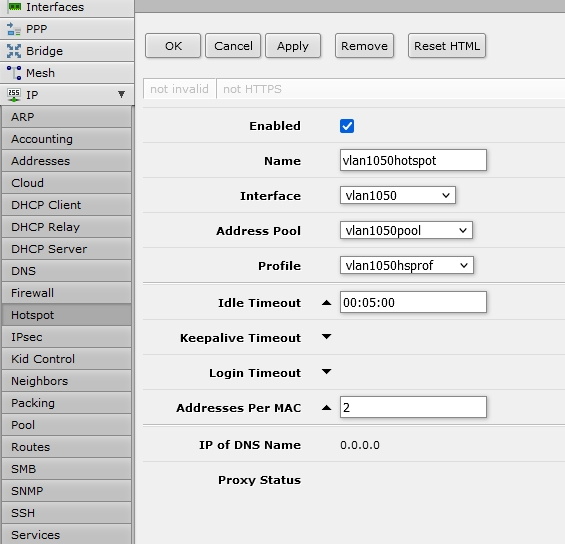Collapse the Idle Timeout field arrow
565x544 pixels.
pyautogui.click(x=326, y=303)
